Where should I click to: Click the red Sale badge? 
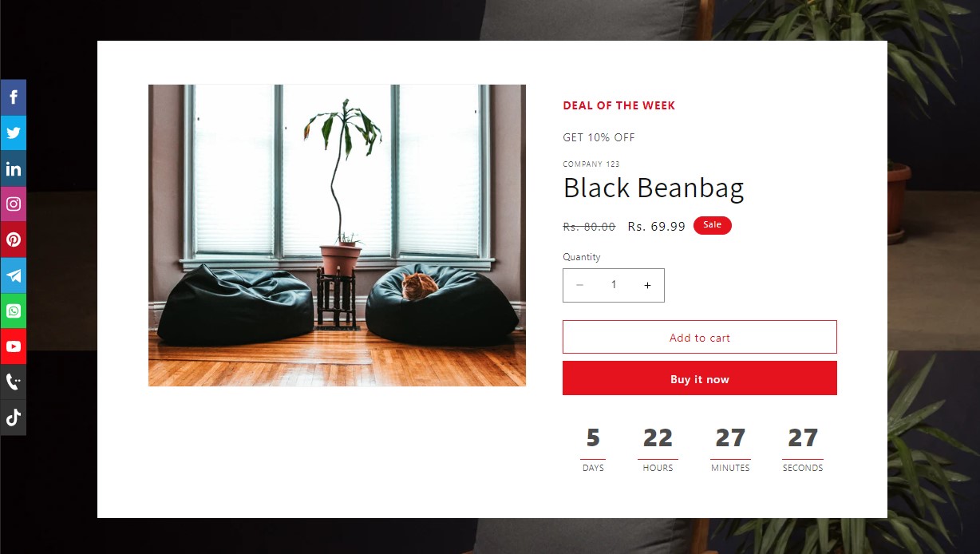pos(713,225)
